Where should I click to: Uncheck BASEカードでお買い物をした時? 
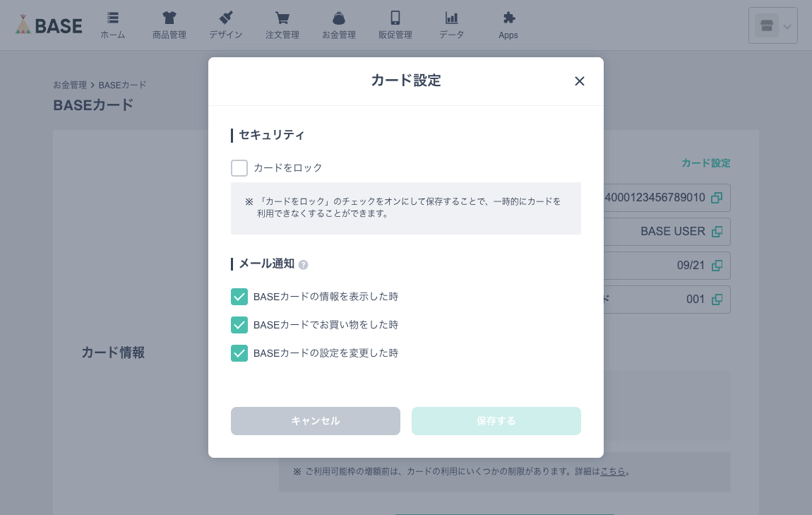point(239,325)
